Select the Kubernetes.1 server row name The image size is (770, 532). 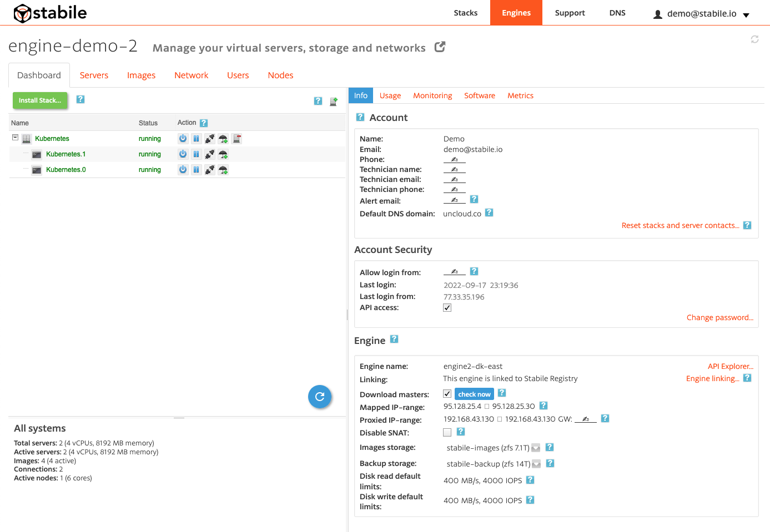point(66,154)
